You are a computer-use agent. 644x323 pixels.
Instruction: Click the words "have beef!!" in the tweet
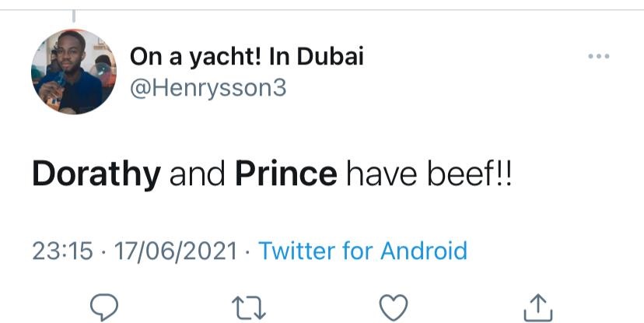429,174
